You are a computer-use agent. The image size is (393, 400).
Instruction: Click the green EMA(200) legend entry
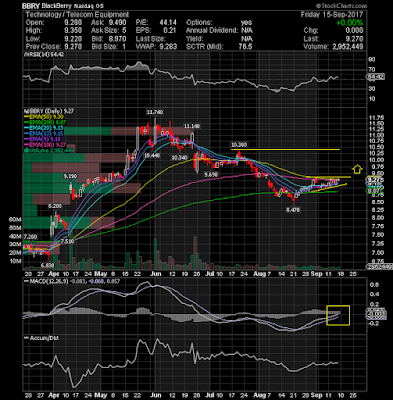pyautogui.click(x=45, y=122)
